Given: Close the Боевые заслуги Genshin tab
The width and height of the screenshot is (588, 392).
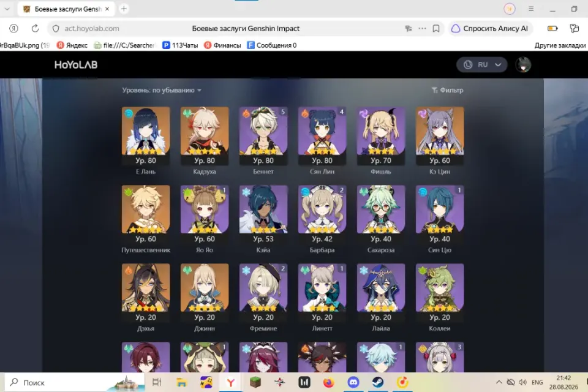Looking at the screenshot, I should (x=107, y=9).
